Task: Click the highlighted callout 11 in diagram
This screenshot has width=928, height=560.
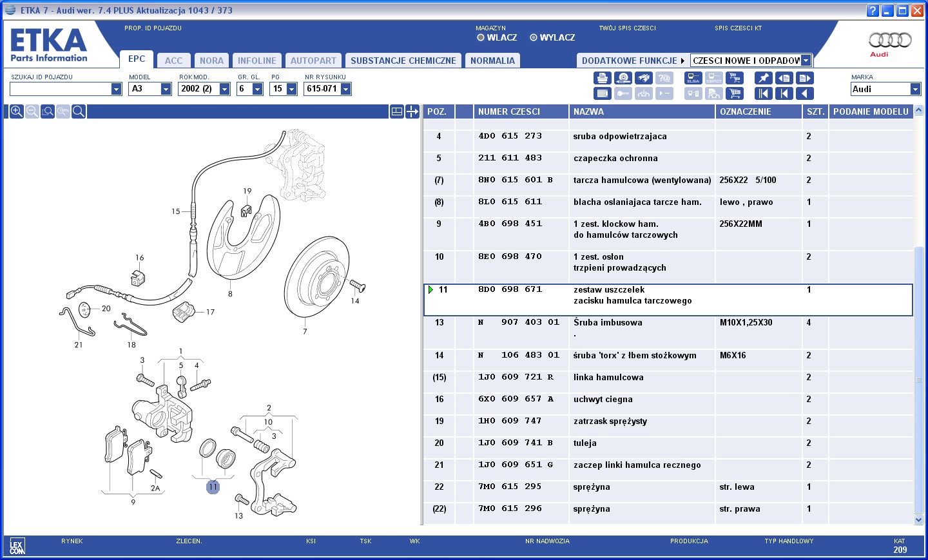Action: pos(213,487)
